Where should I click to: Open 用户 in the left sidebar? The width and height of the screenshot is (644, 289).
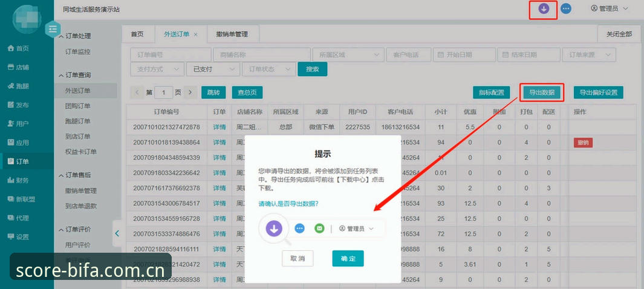[x=19, y=123]
